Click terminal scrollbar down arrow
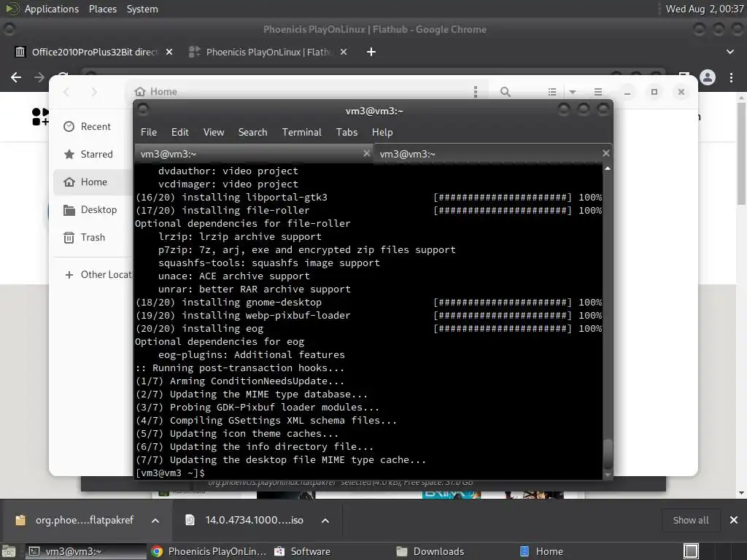Image resolution: width=747 pixels, height=560 pixels. click(608, 475)
